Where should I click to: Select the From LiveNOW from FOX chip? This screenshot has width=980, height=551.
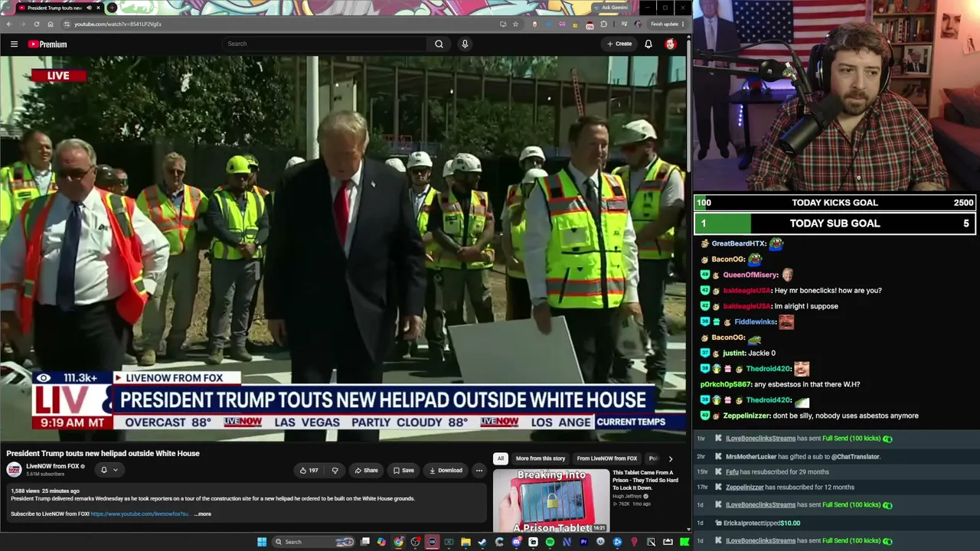607,458
